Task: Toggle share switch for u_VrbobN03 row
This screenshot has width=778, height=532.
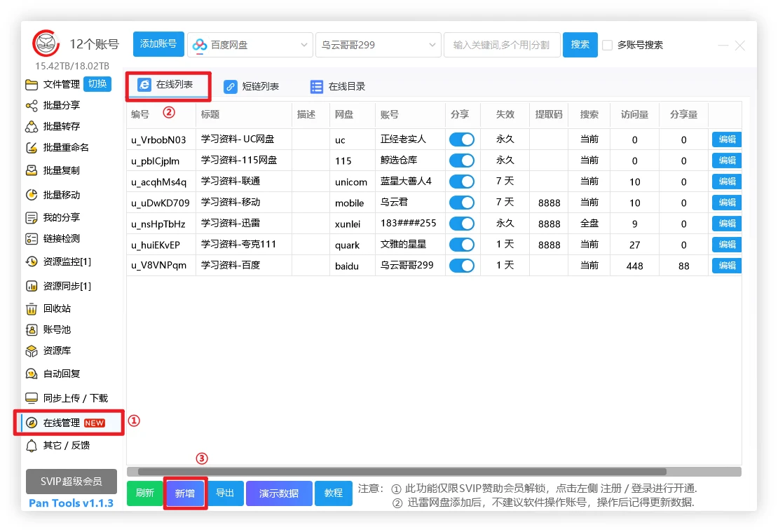Action: pos(461,139)
